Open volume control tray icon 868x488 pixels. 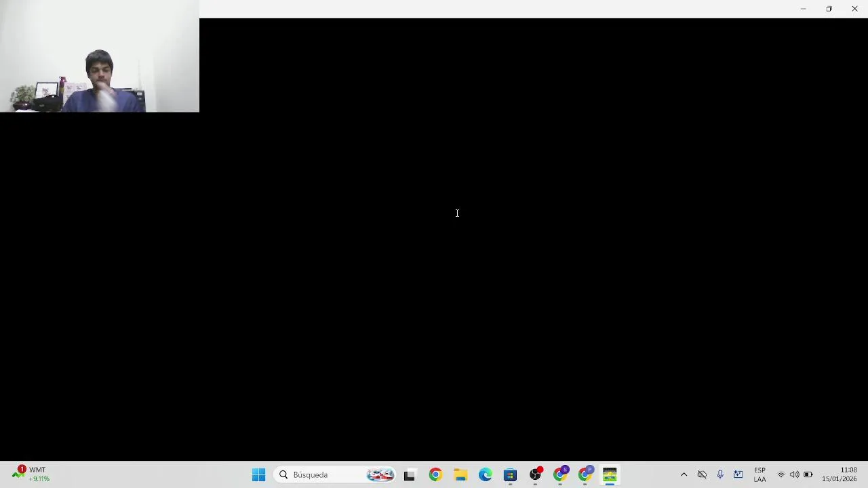point(795,475)
